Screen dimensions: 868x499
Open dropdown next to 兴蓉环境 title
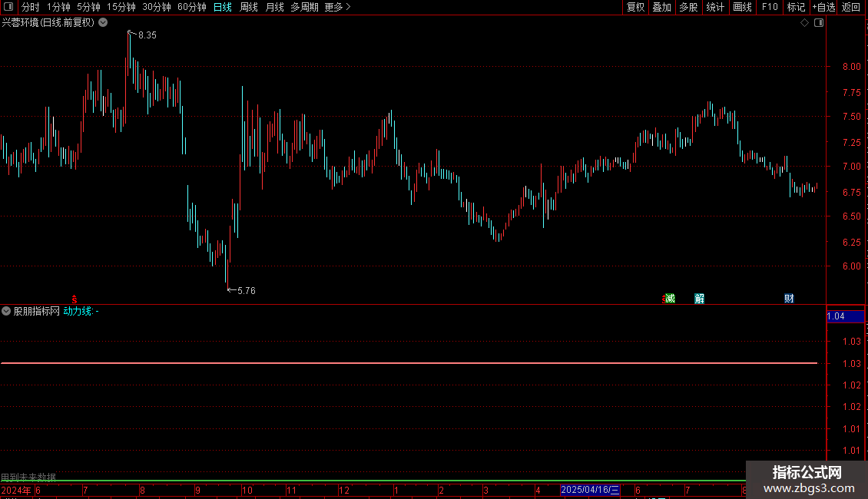click(103, 23)
